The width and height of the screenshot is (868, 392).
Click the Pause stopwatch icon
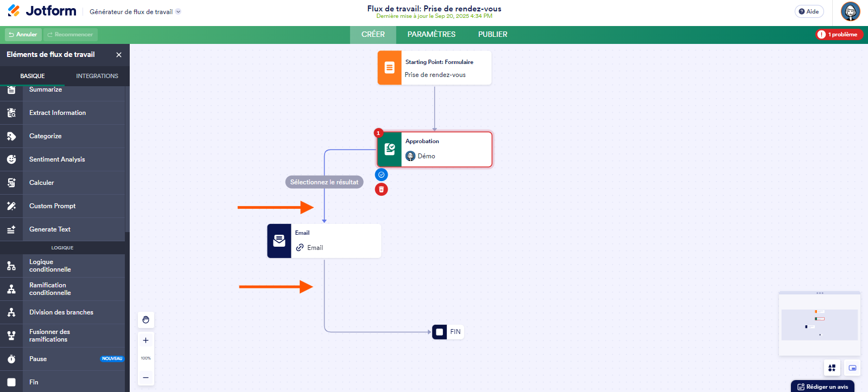(11, 359)
